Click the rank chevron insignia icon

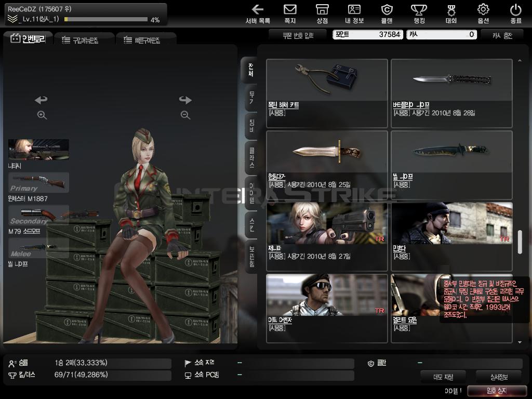pos(12,19)
